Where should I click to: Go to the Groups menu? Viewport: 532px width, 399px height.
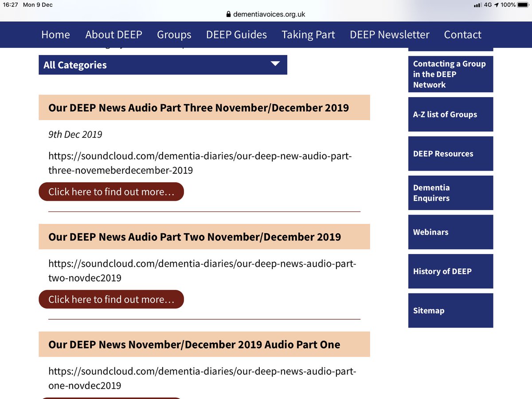[174, 35]
